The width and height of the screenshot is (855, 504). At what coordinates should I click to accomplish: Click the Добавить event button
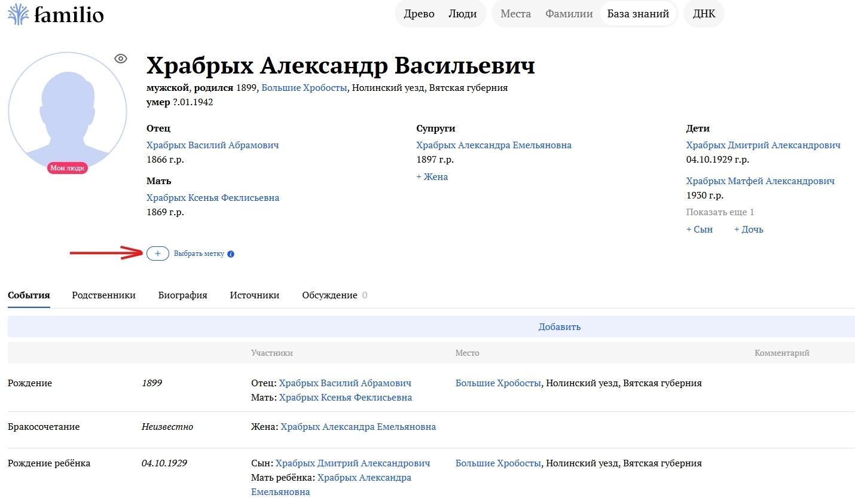tap(559, 327)
